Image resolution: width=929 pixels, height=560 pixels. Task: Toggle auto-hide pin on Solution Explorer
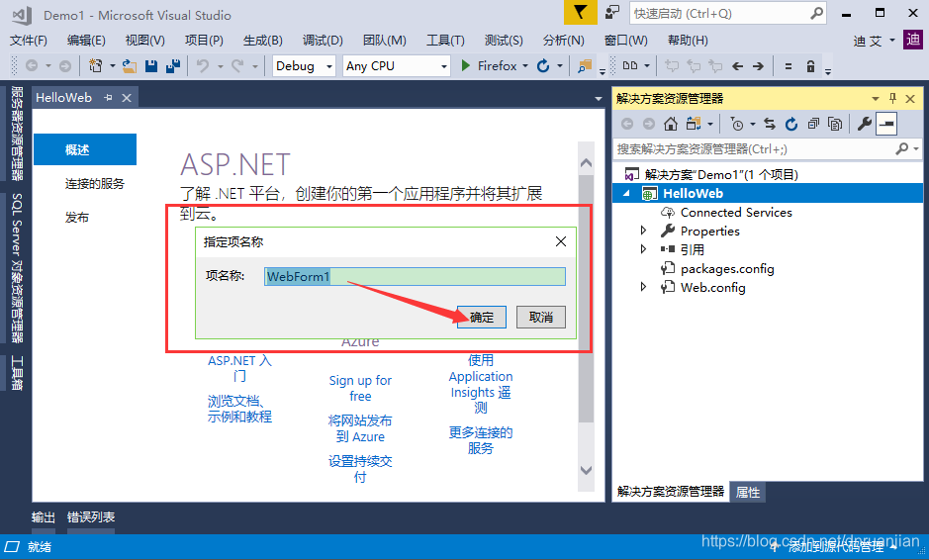click(892, 98)
